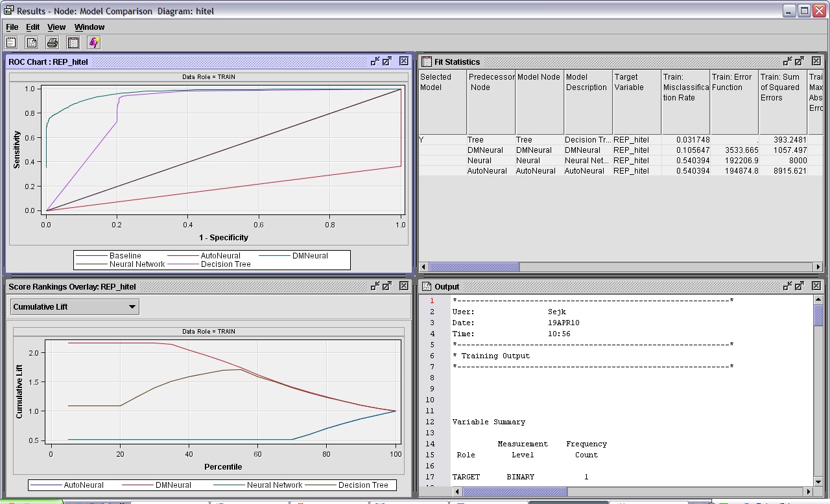Click up arrow of Output vertical scrollbar
The image size is (830, 504).
point(818,301)
